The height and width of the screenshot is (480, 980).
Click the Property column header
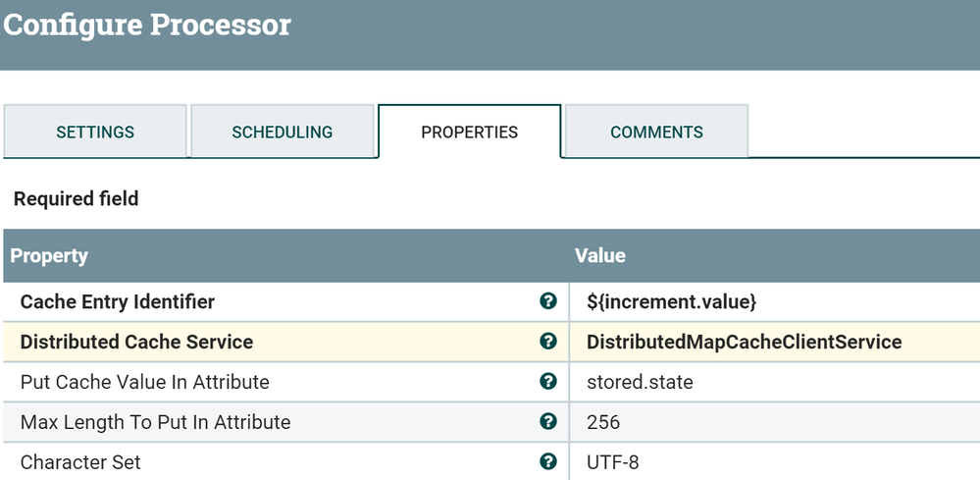click(x=49, y=255)
